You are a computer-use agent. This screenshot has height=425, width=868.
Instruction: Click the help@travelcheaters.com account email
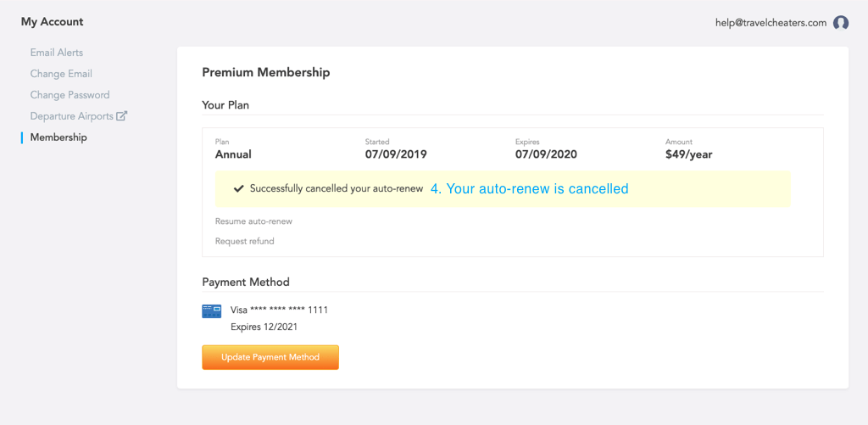coord(771,23)
